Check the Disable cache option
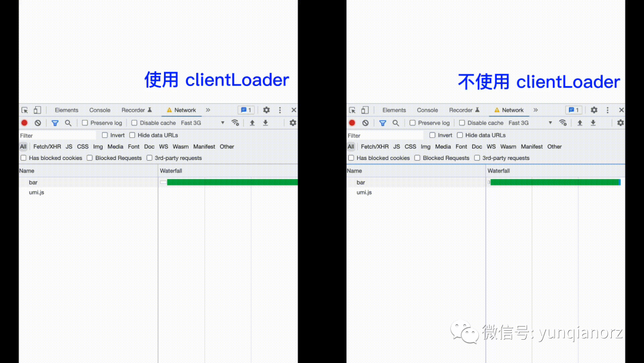The width and height of the screenshot is (644, 363). pyautogui.click(x=134, y=122)
